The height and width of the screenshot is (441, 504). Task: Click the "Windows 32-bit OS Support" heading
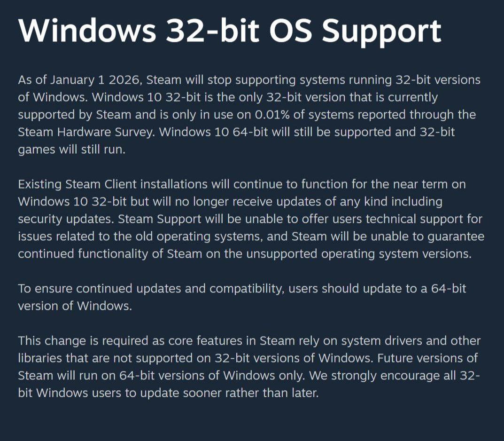click(x=230, y=31)
